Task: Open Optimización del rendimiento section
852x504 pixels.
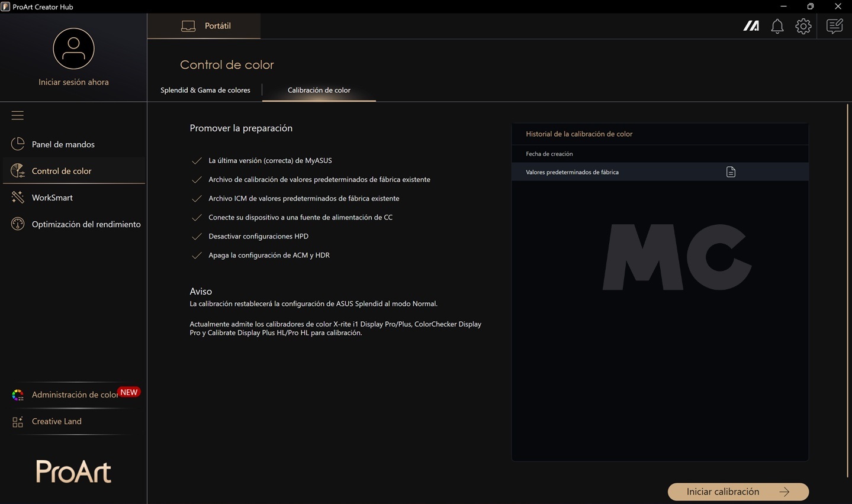Action: coord(75,224)
